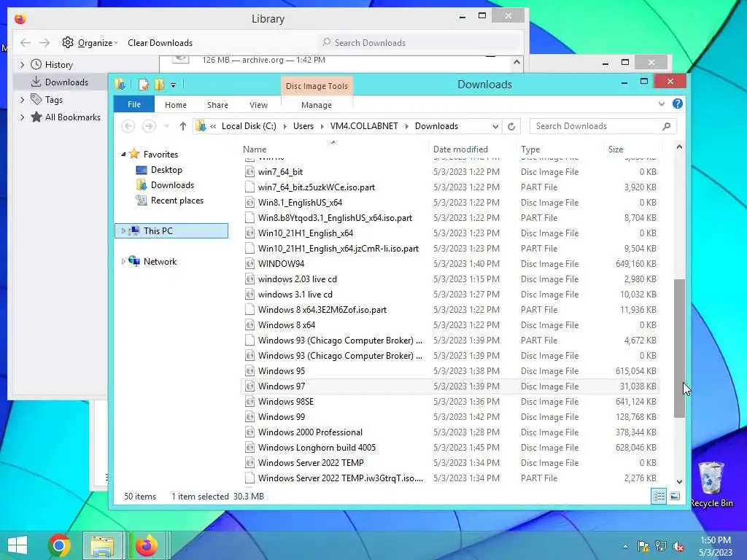Click the Windows 95 file icon
This screenshot has width=747, height=560.
[249, 371]
